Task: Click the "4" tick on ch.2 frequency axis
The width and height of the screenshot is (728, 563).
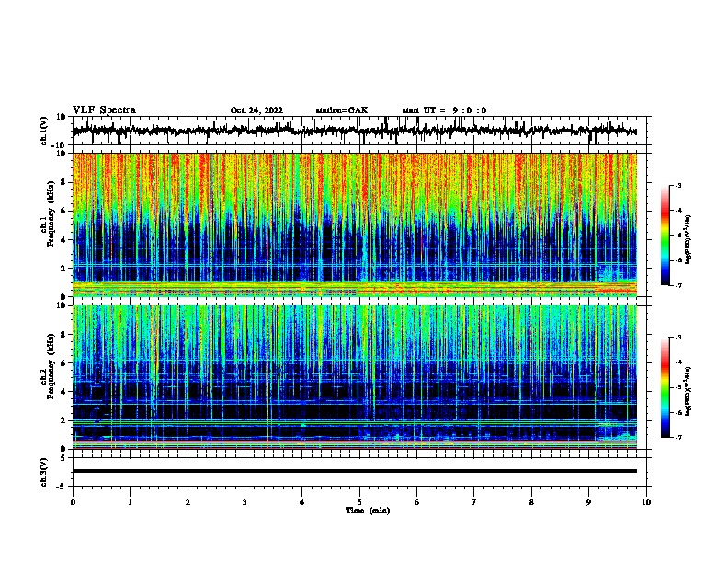Action: (63, 392)
